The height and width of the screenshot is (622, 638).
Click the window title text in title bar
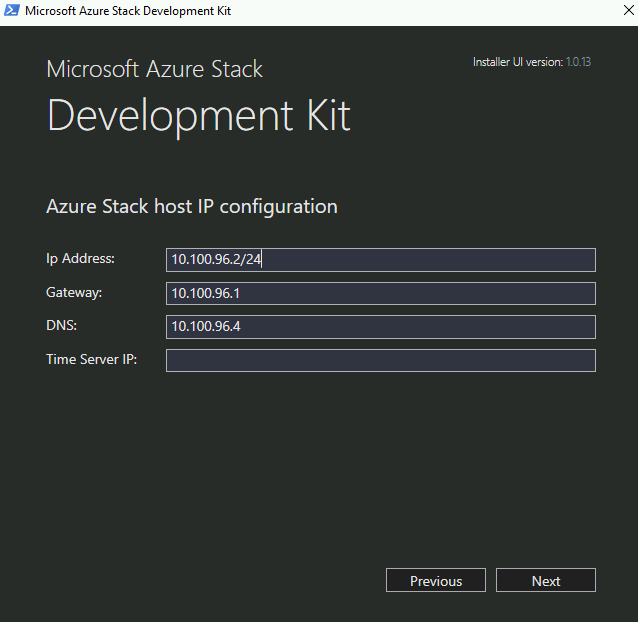click(x=128, y=11)
